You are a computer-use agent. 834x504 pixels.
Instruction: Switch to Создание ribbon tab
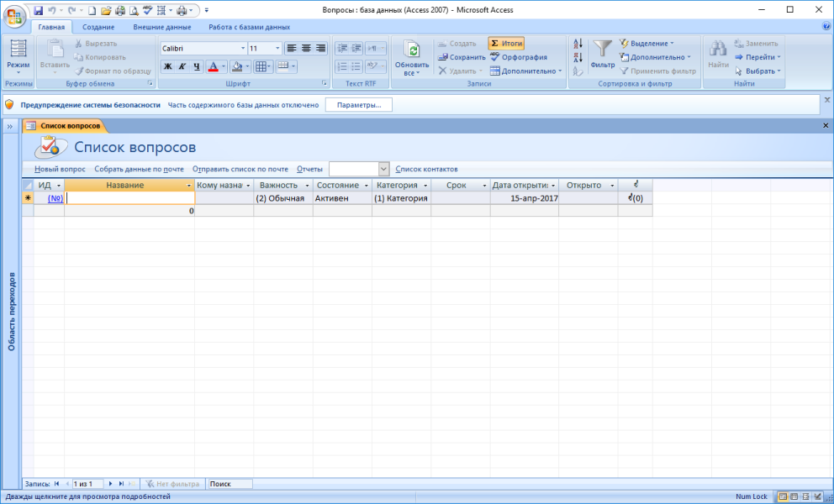click(98, 27)
